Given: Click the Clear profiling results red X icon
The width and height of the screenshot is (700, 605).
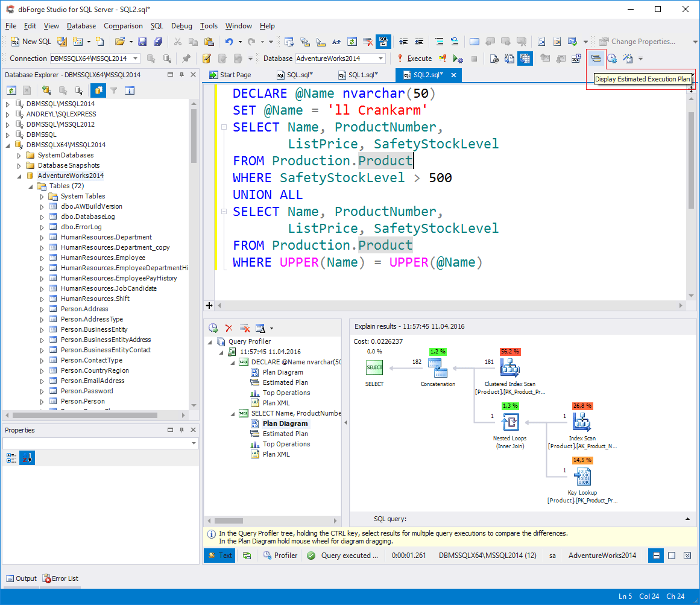Looking at the screenshot, I should [x=229, y=328].
